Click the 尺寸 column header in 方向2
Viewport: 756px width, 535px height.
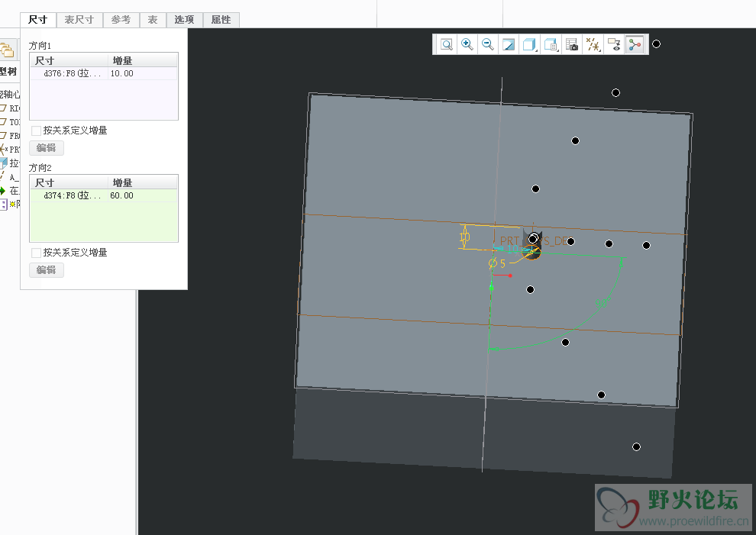69,182
